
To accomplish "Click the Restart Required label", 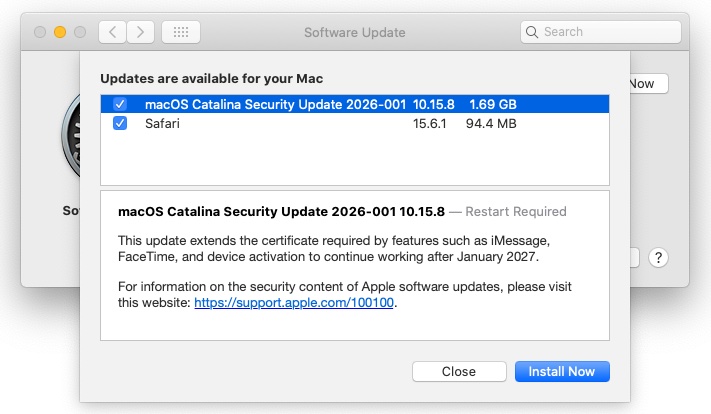I will [516, 211].
